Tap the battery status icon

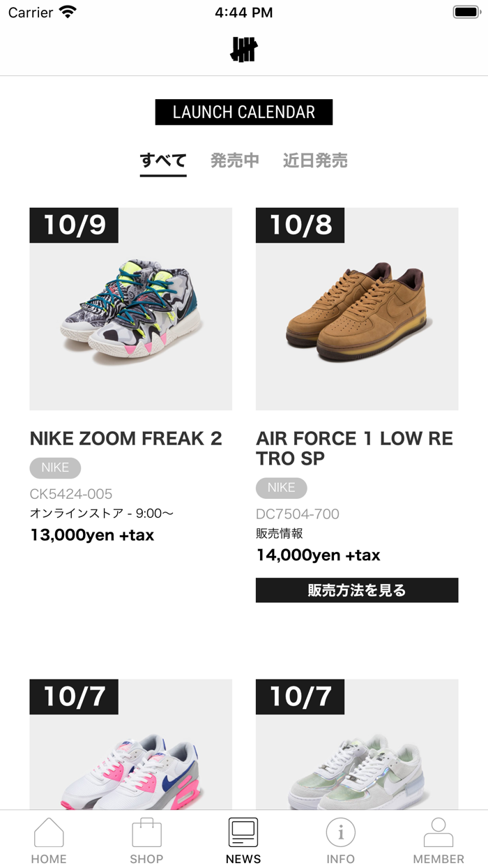466,13
